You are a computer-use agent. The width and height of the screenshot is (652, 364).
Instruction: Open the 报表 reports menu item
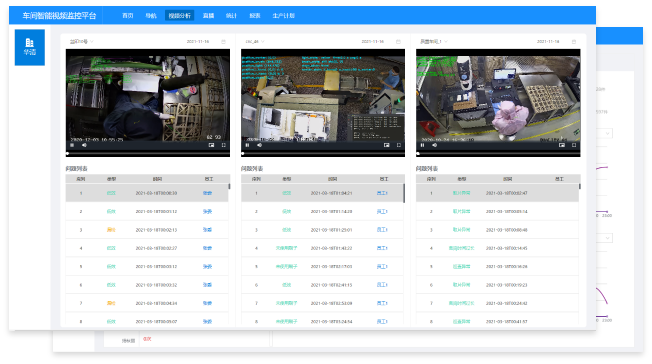click(255, 16)
